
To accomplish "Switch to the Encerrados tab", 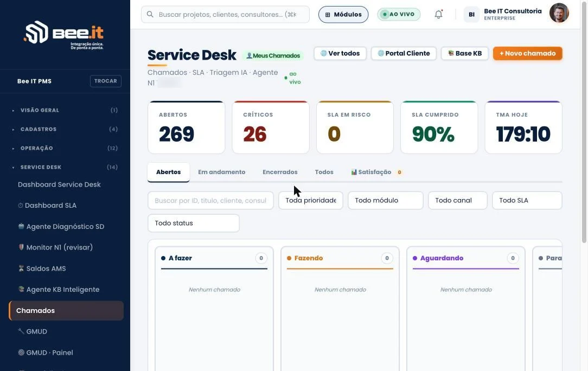I will click(280, 172).
